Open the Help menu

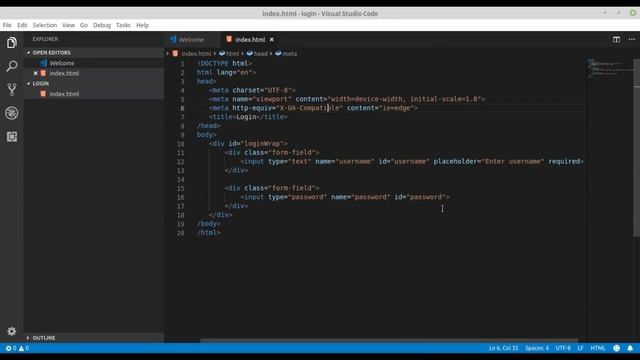click(x=142, y=25)
